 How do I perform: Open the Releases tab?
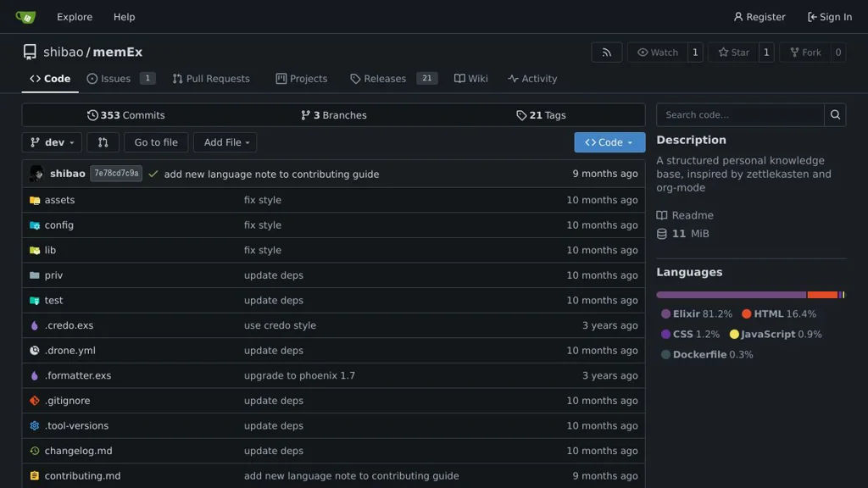point(378,79)
